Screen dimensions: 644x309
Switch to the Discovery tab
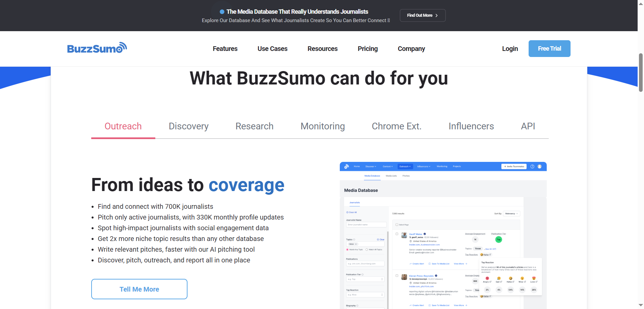click(189, 126)
